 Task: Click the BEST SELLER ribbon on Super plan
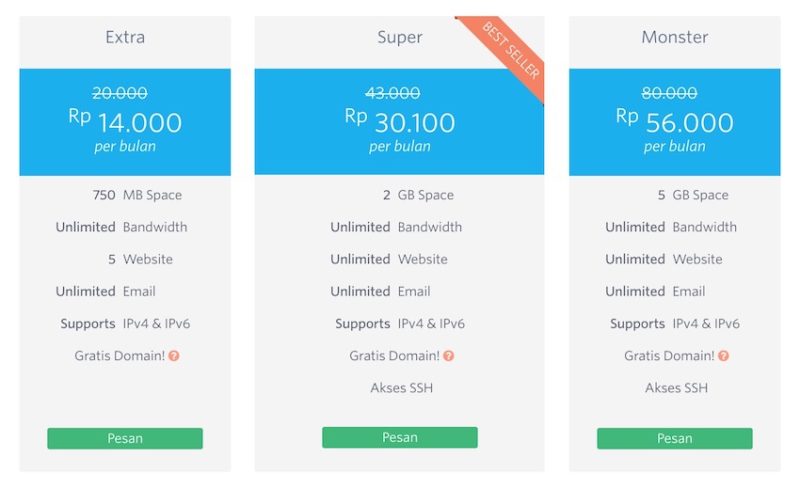click(510, 50)
